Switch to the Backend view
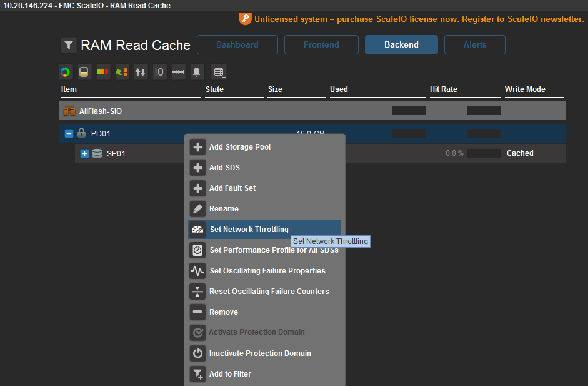The image size is (588, 386). [x=401, y=44]
